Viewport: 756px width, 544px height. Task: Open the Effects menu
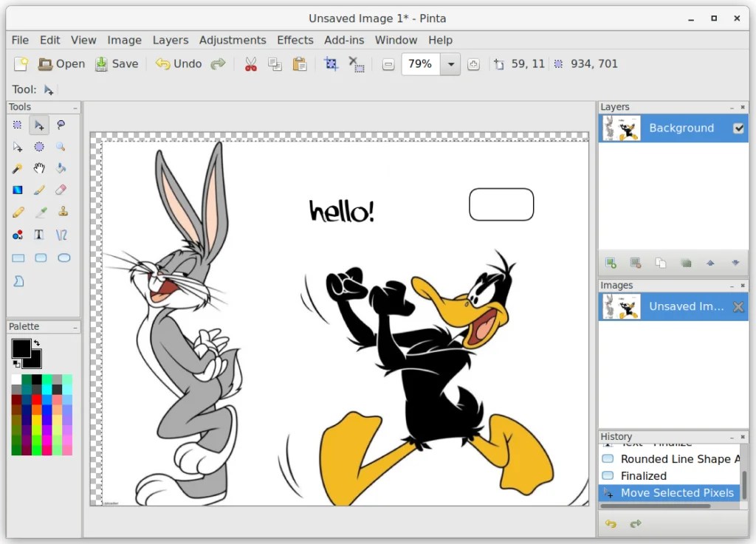[295, 40]
